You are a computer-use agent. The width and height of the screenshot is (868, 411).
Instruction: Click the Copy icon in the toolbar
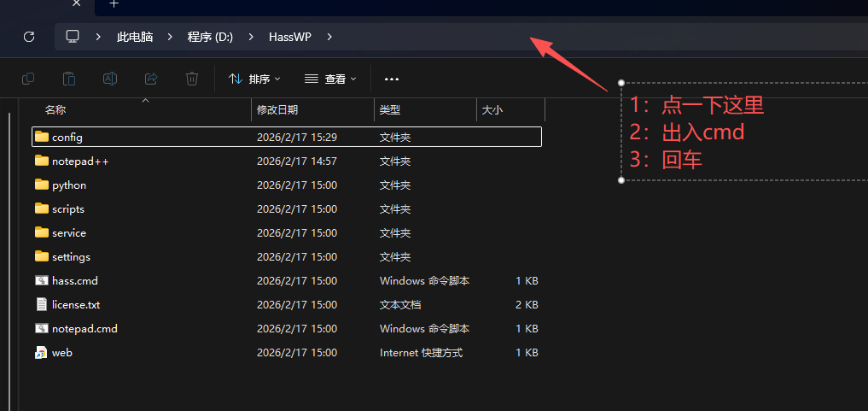click(27, 79)
